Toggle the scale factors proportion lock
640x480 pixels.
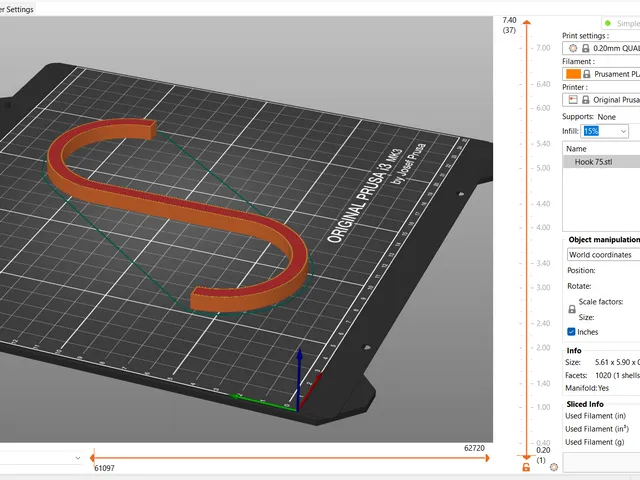572,309
